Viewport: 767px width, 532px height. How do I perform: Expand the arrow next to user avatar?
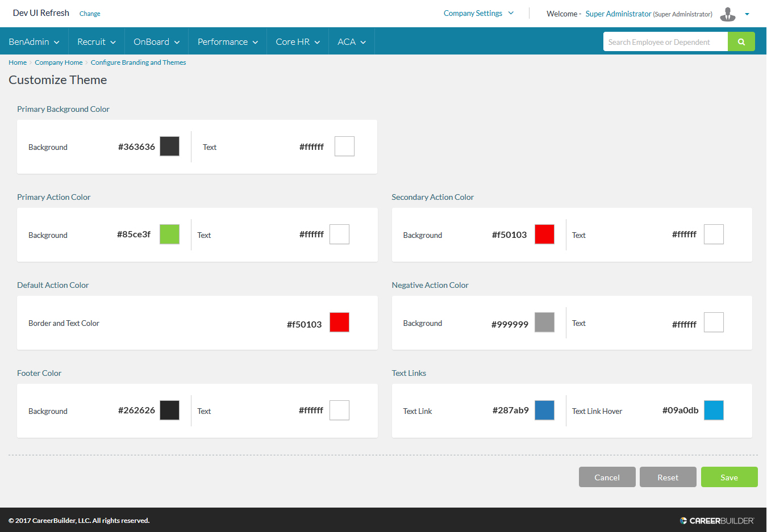pyautogui.click(x=747, y=14)
